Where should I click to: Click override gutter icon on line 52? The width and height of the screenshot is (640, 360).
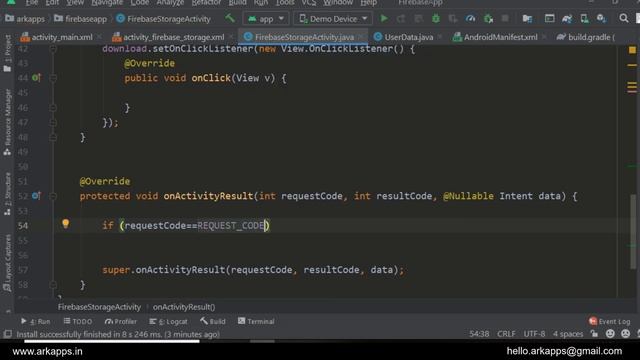(36, 196)
